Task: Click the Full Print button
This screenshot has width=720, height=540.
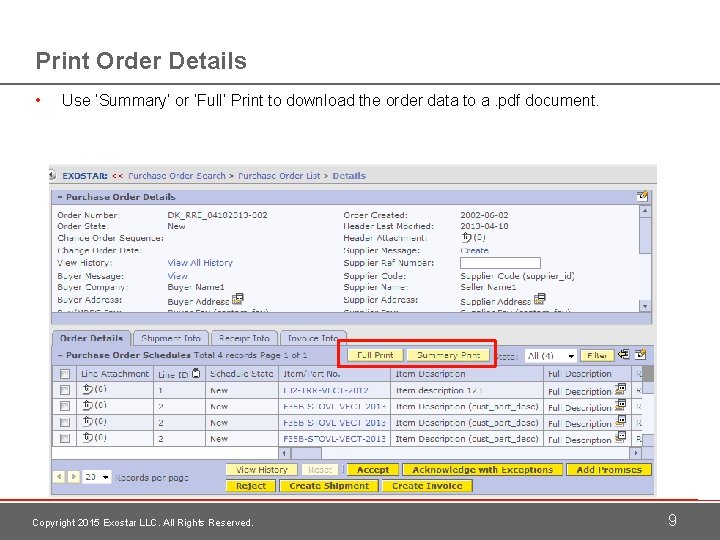Action: point(375,355)
